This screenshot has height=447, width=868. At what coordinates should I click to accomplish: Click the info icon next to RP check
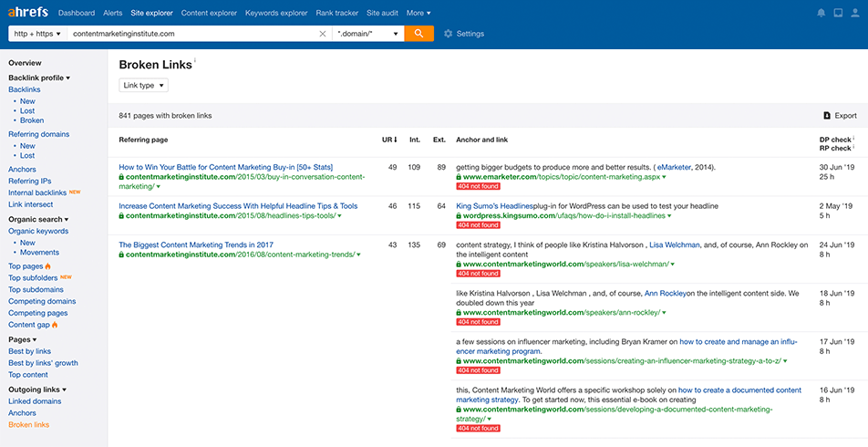[853, 147]
